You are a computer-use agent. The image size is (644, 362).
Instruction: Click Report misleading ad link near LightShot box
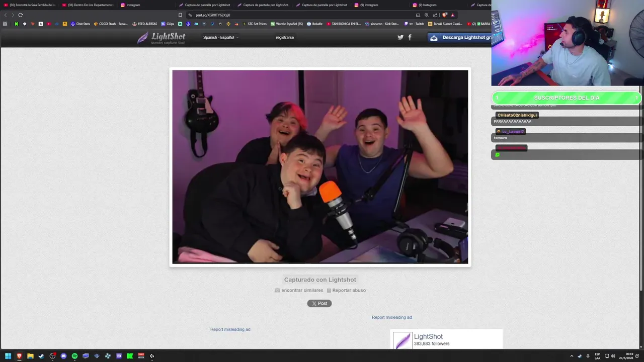pos(391,317)
